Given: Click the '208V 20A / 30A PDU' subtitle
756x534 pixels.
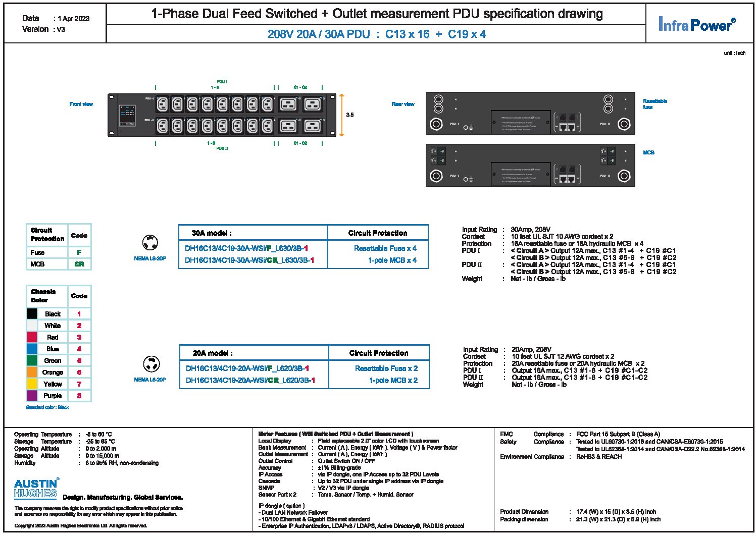Looking at the screenshot, I should click(x=376, y=34).
